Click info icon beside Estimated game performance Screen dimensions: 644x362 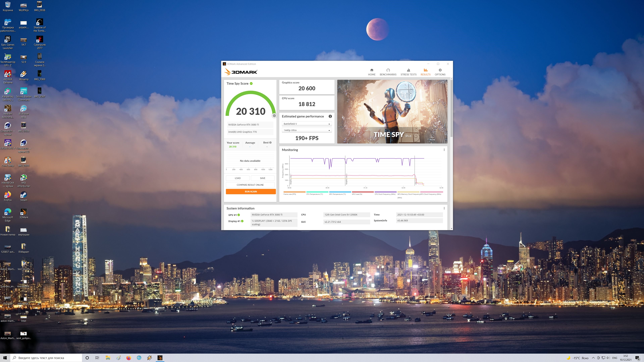[x=330, y=116]
